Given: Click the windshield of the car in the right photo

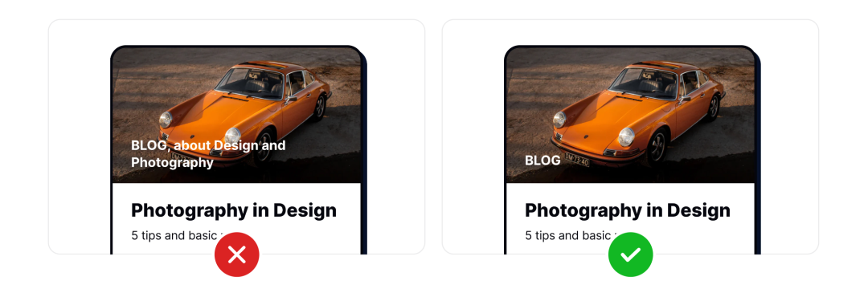Looking at the screenshot, I should click(644, 83).
